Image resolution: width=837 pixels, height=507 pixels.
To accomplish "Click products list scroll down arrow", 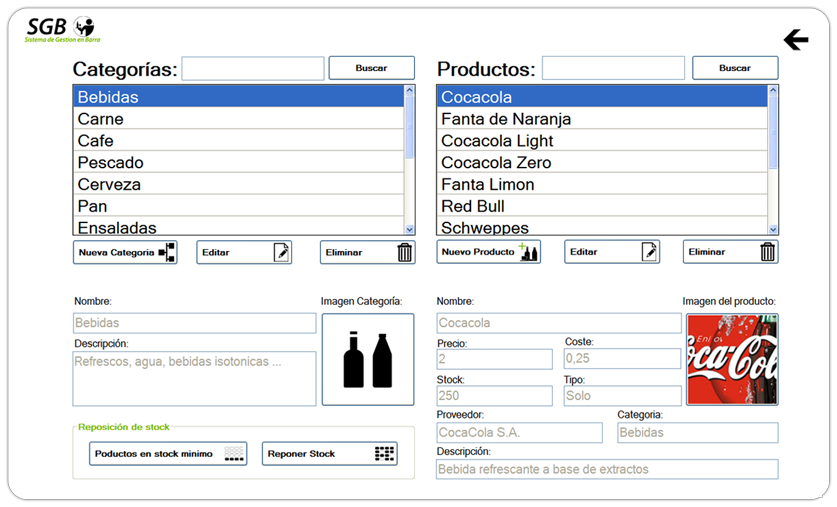I will (x=773, y=229).
